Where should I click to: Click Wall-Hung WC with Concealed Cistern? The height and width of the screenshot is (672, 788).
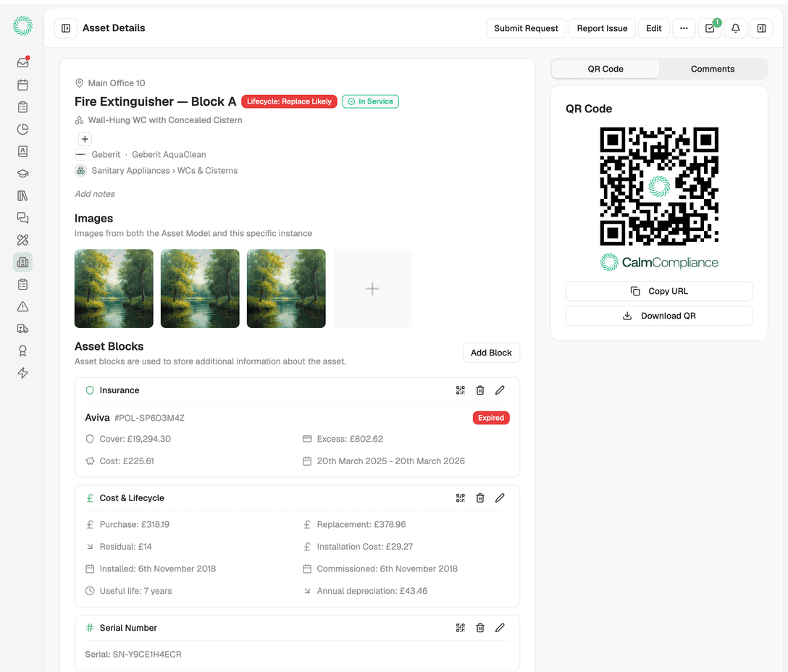coord(165,120)
